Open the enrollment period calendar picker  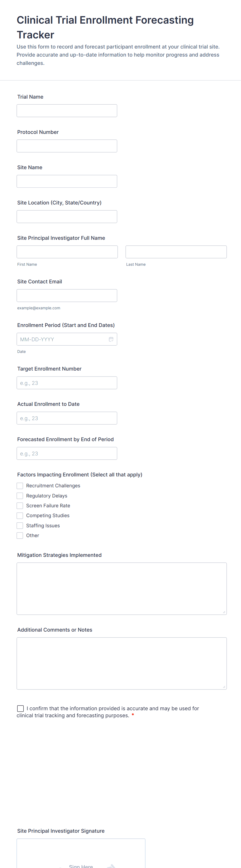[111, 339]
